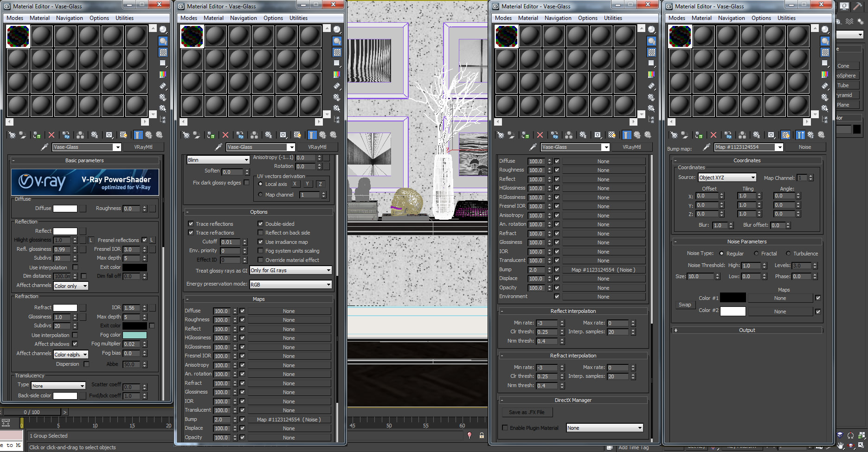This screenshot has height=452, width=868.
Task: Click Sample Type sphere in Reflect-interpolation editor
Action: [x=652, y=29]
